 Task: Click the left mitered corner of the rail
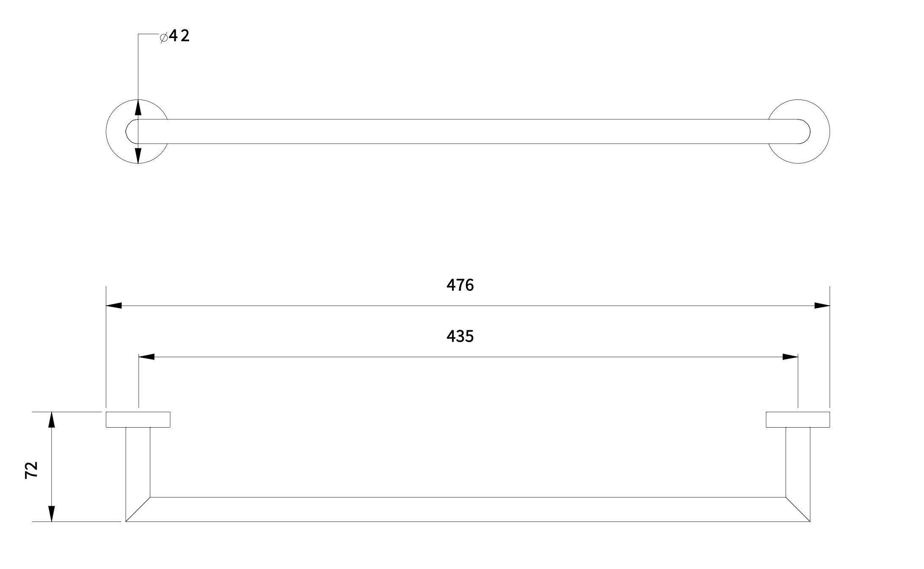[139, 509]
